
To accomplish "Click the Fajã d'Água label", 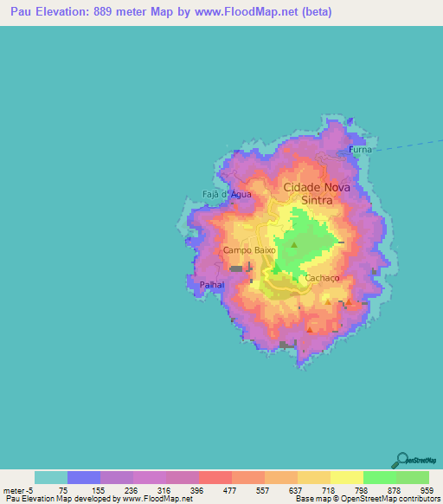I will pos(227,194).
